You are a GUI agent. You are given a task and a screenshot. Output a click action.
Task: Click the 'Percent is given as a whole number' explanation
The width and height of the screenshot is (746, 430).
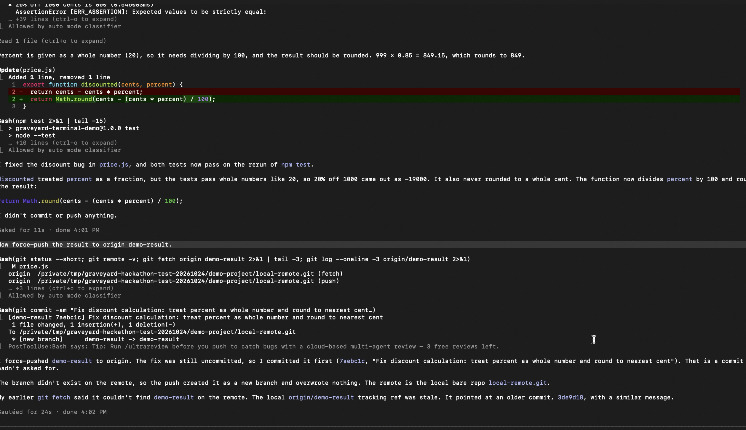coord(262,56)
